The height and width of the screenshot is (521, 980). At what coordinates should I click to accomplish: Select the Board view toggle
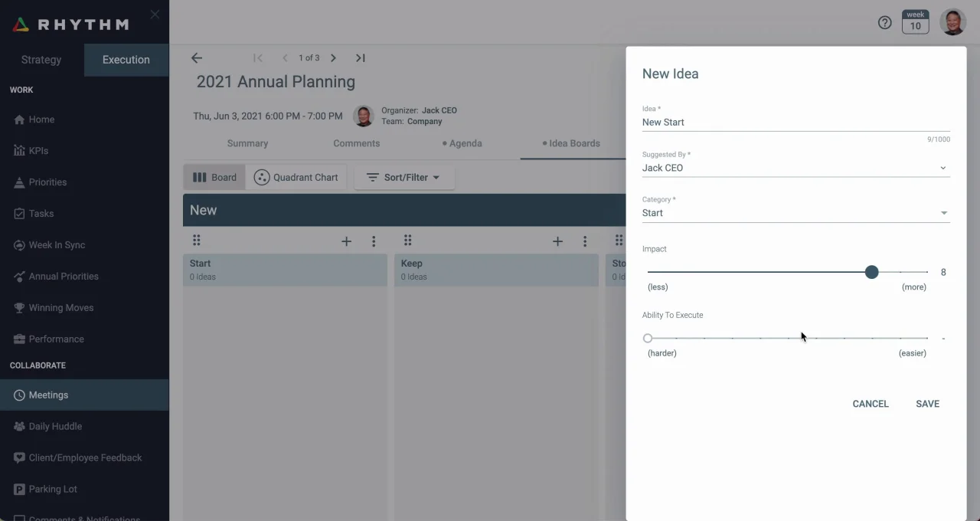[x=214, y=177]
